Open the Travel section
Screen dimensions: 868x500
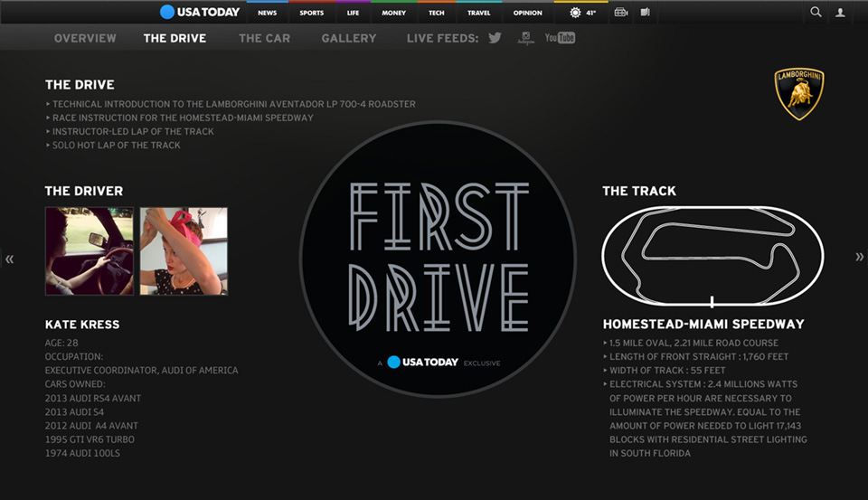[479, 13]
